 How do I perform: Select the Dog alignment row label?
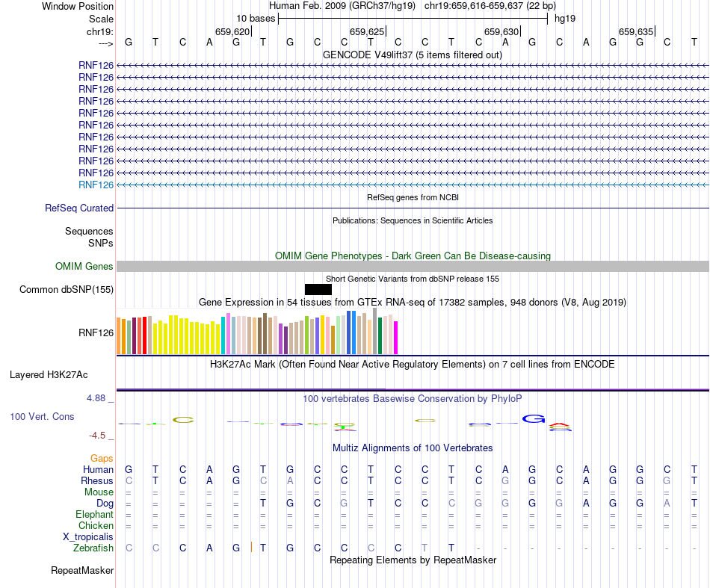click(105, 504)
